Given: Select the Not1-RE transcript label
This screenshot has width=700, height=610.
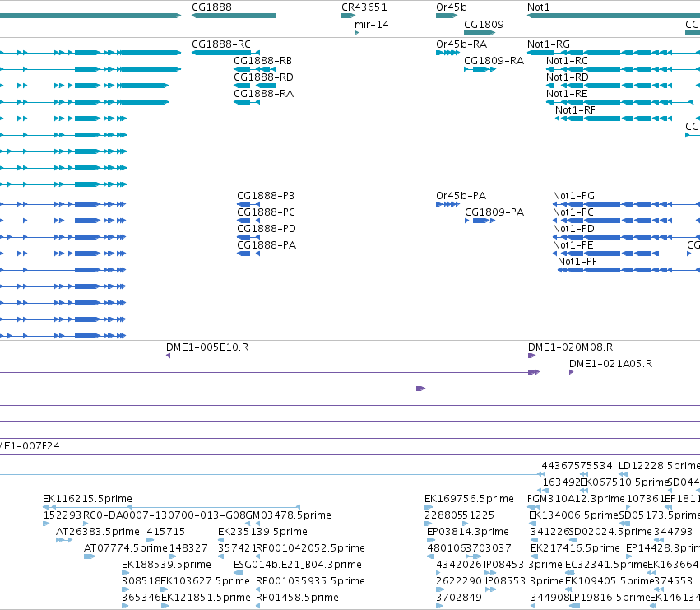Looking at the screenshot, I should click(567, 94).
